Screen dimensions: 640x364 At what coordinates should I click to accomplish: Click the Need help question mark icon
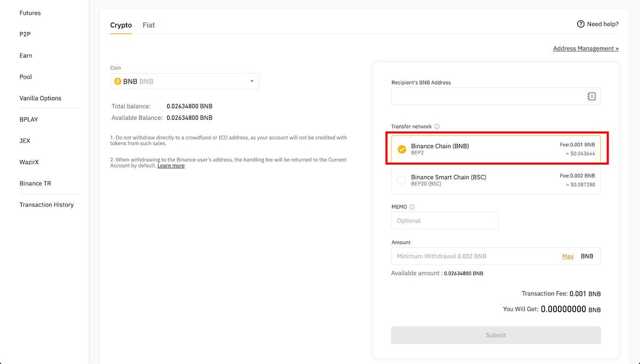(581, 24)
